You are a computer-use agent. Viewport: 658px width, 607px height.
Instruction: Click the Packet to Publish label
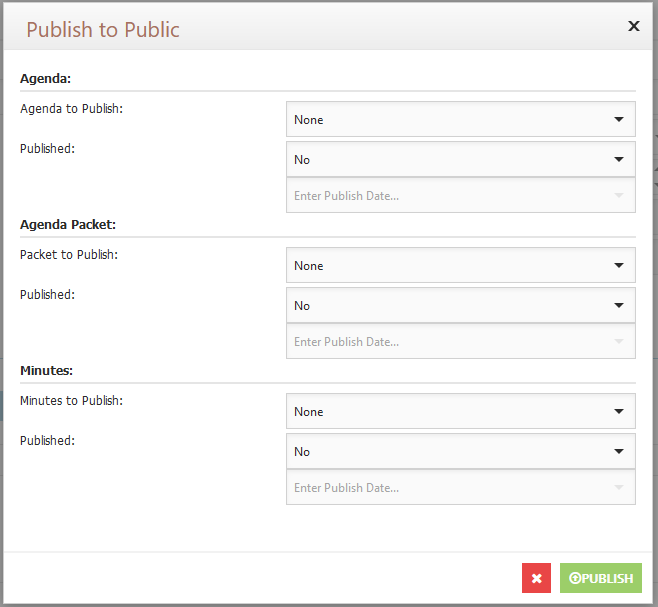point(69,255)
